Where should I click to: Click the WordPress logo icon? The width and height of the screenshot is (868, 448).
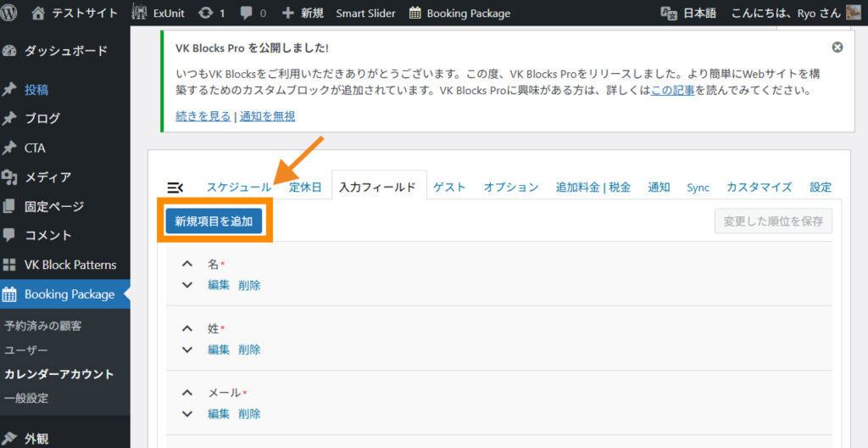pos(11,13)
